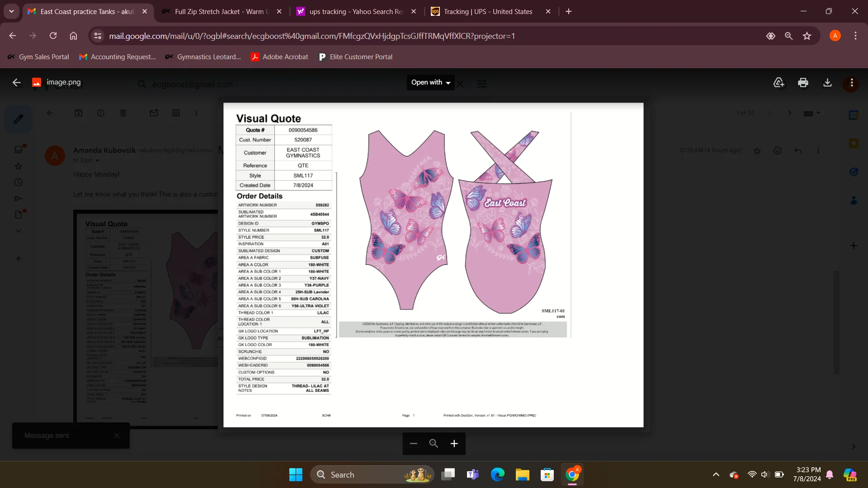Open battery status in system tray
The height and width of the screenshot is (488, 868).
[779, 474]
